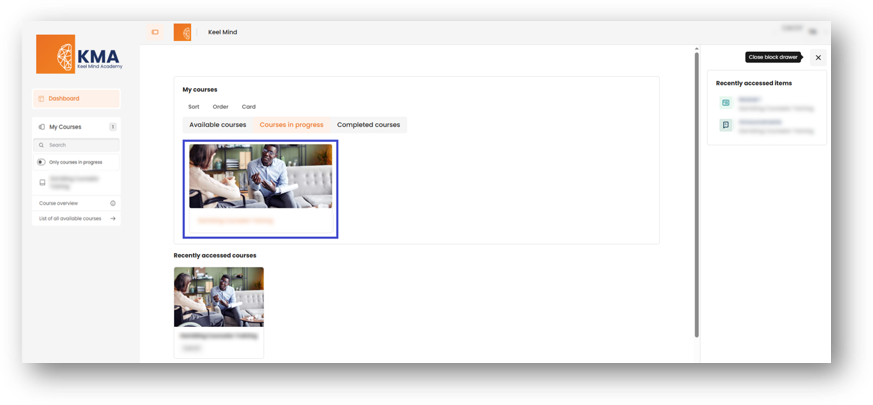Open the Order dropdown

click(221, 107)
